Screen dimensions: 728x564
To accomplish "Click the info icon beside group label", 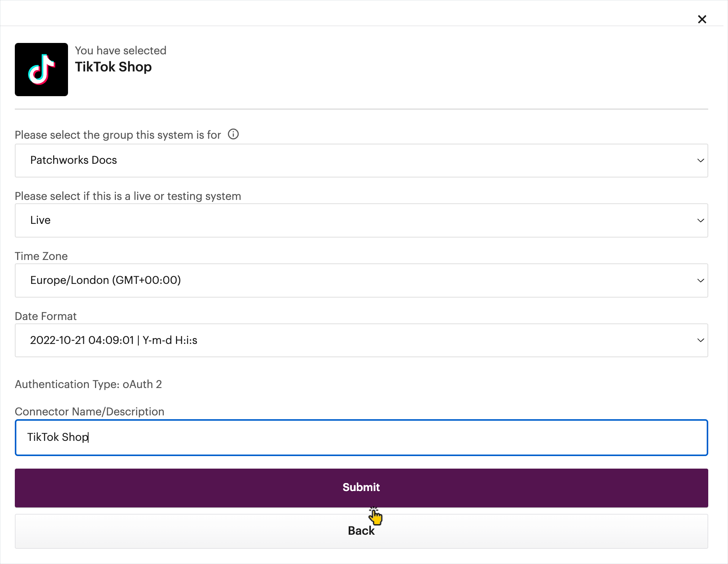I will [233, 134].
